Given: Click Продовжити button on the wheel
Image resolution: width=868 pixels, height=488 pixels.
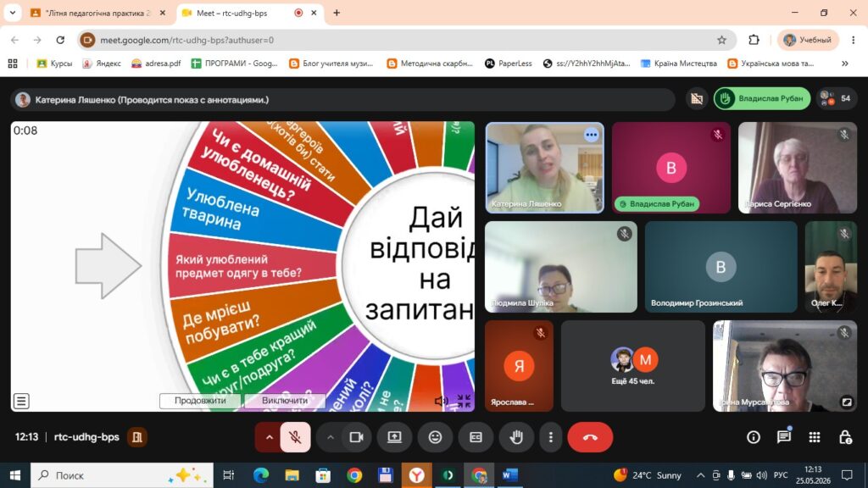Looking at the screenshot, I should (x=200, y=400).
